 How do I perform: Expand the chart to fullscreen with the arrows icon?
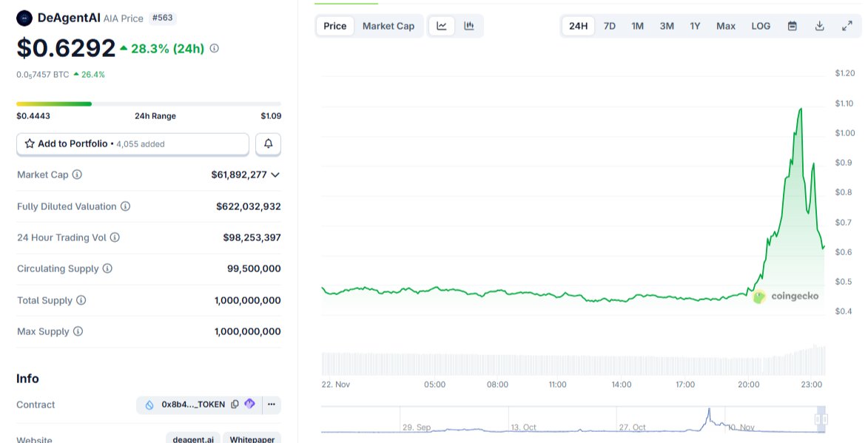(847, 25)
